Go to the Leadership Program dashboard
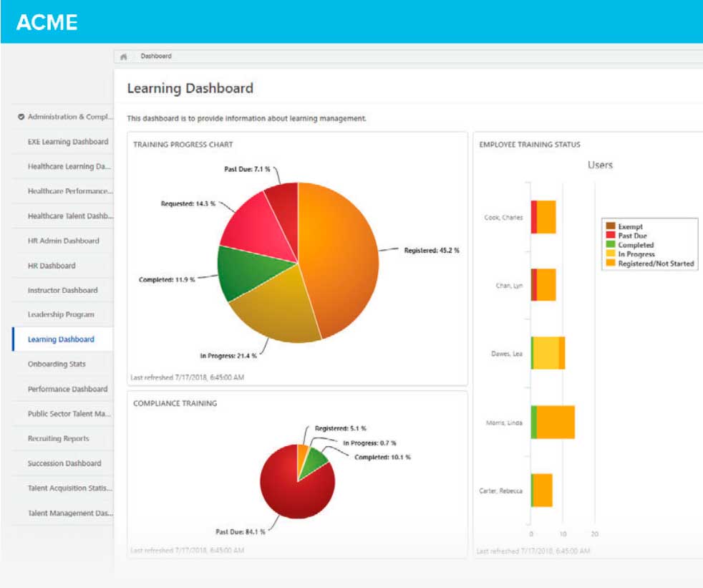Screen dimensions: 703x588 pyautogui.click(x=61, y=314)
